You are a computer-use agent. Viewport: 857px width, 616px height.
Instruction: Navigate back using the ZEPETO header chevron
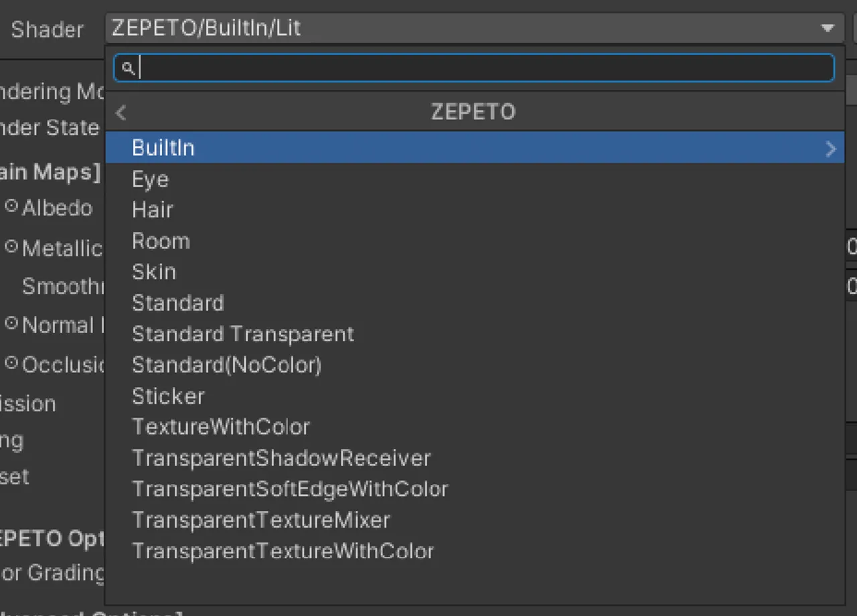click(x=121, y=112)
